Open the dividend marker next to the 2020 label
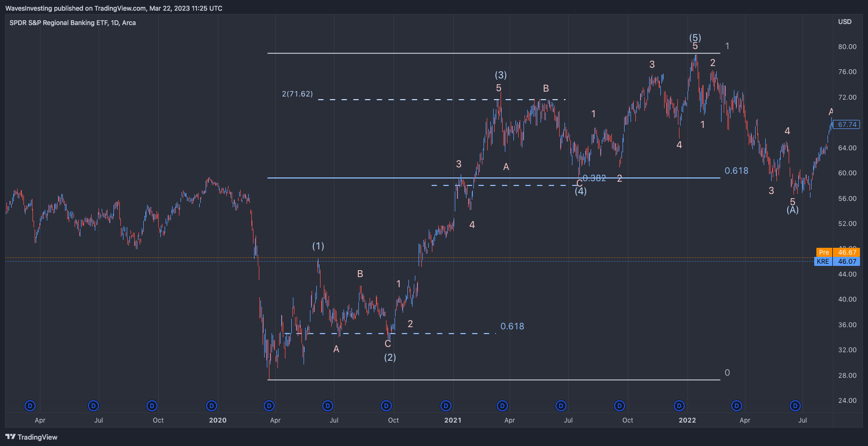The height and width of the screenshot is (446, 868). [212, 406]
